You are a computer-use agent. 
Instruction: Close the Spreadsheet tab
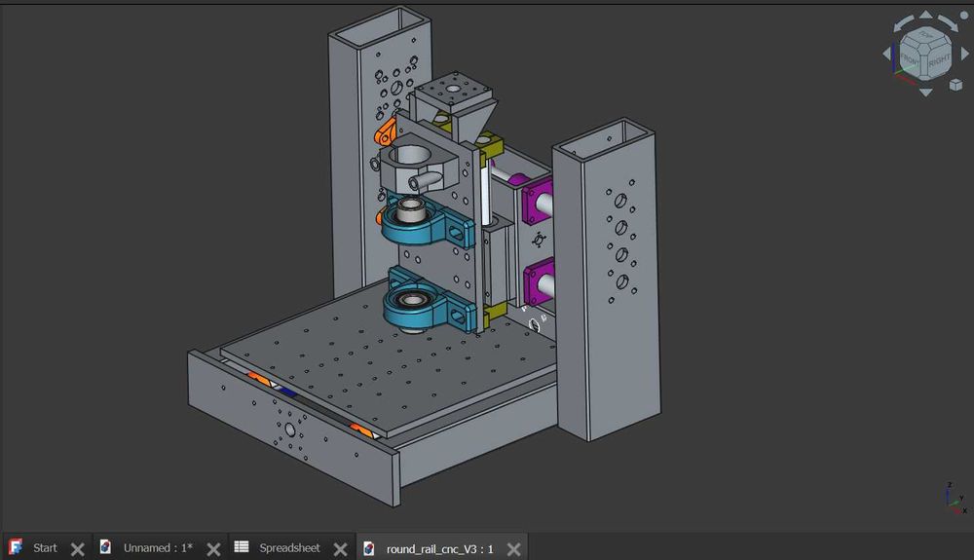[340, 549]
